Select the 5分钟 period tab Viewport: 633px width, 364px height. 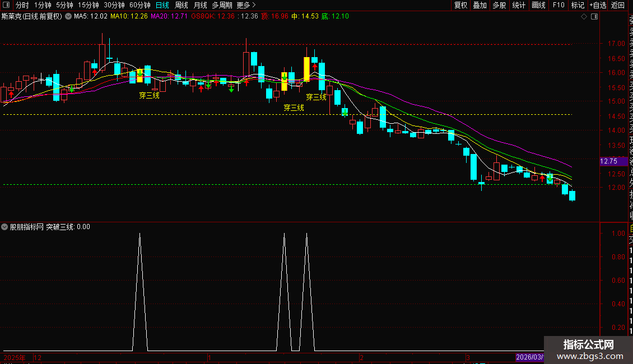64,5
